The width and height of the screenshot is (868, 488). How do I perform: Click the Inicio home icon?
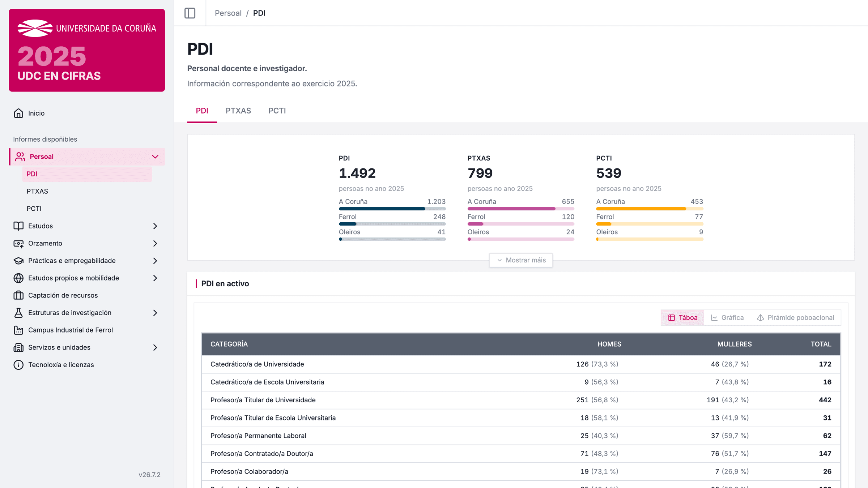pyautogui.click(x=18, y=113)
